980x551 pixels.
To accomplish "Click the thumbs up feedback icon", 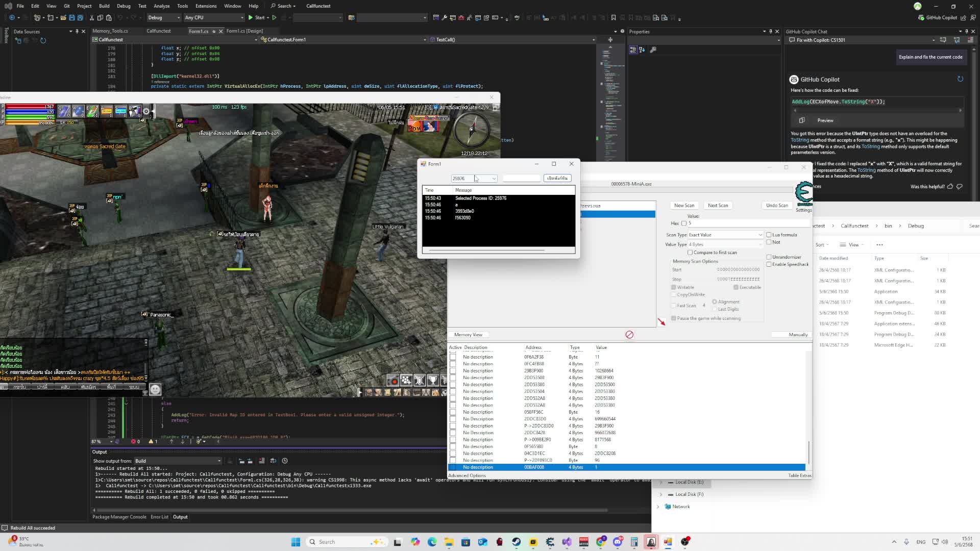I will (x=950, y=186).
